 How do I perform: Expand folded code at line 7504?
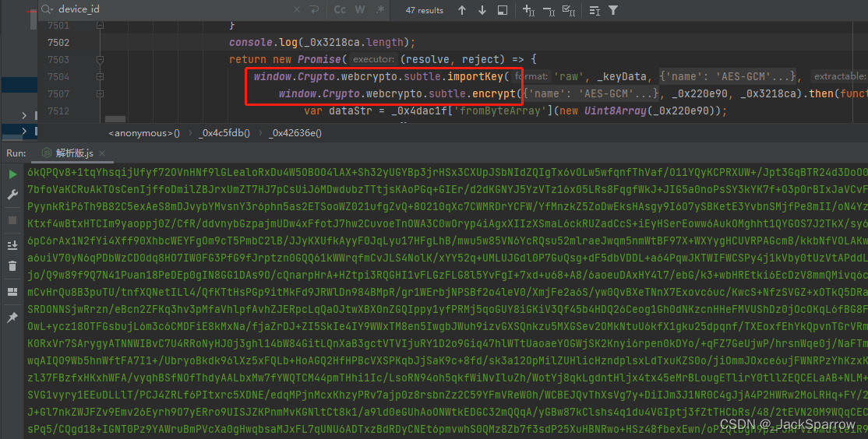click(101, 76)
